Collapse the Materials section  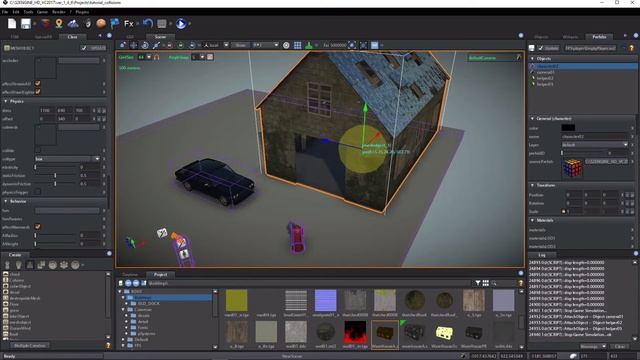532,220
